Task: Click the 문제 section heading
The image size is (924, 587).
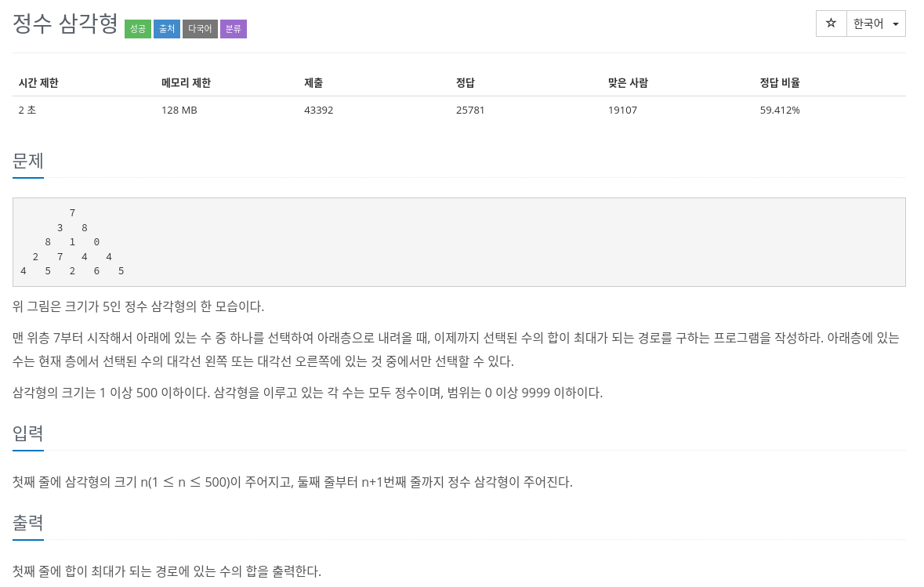Action: click(x=27, y=161)
